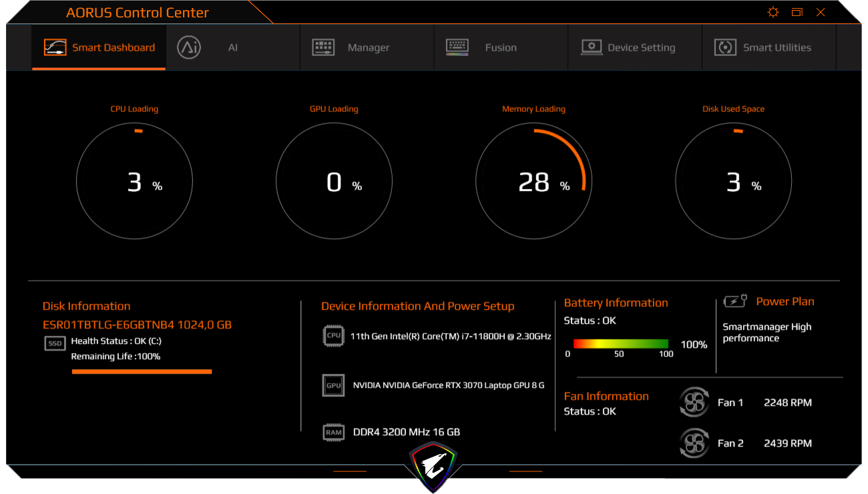Click the Disk Information heading
The height and width of the screenshot is (494, 868).
87,306
